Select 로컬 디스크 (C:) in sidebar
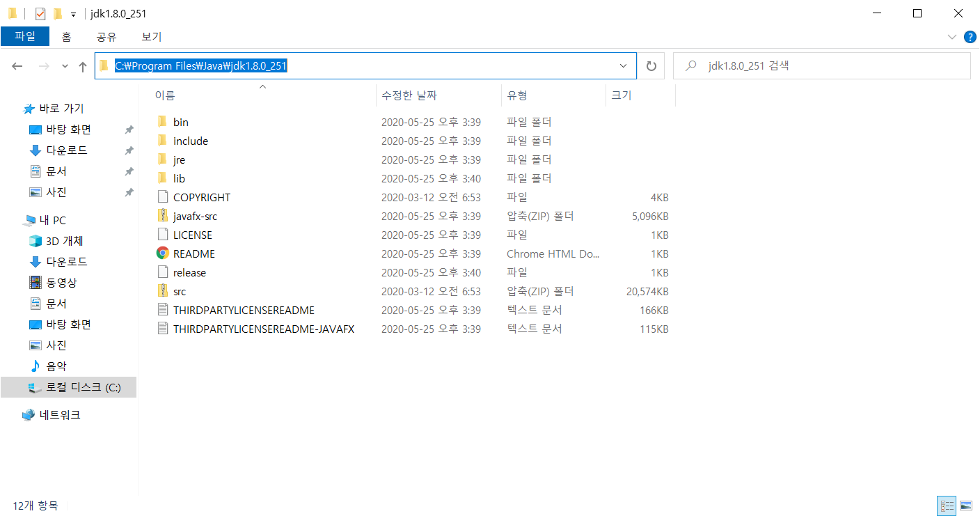Viewport: 980px width, 516px height. point(68,387)
